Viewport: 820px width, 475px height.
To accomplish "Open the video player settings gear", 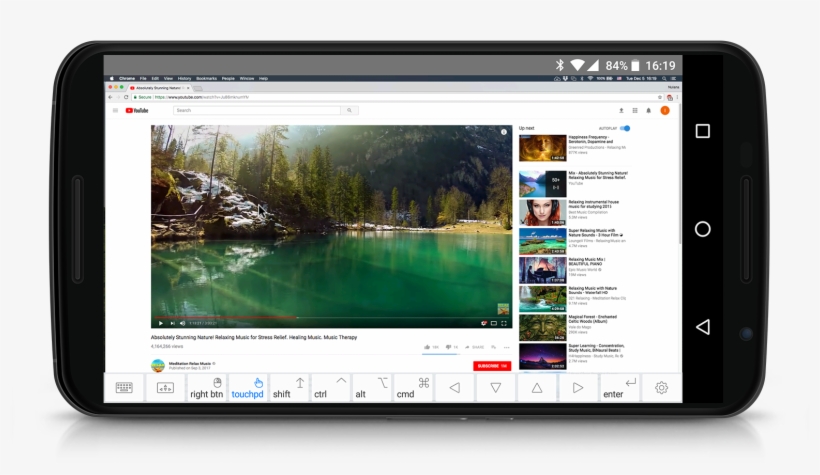I will (x=484, y=323).
